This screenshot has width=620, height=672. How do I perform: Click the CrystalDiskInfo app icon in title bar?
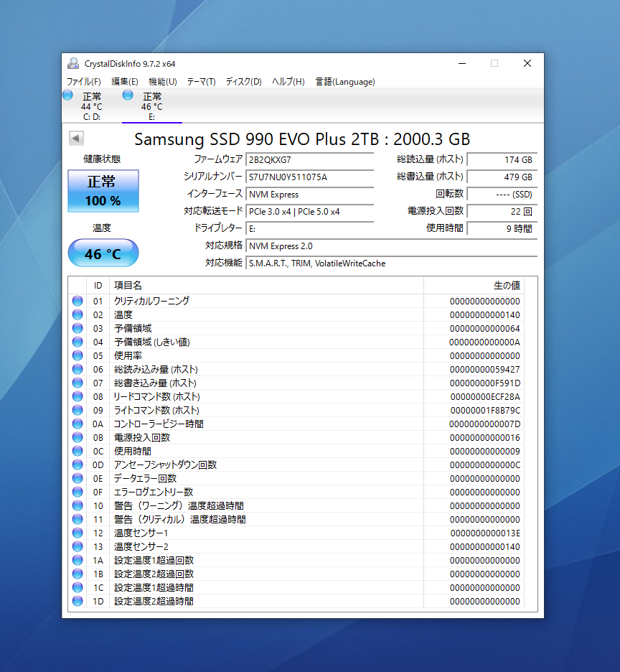[x=73, y=63]
